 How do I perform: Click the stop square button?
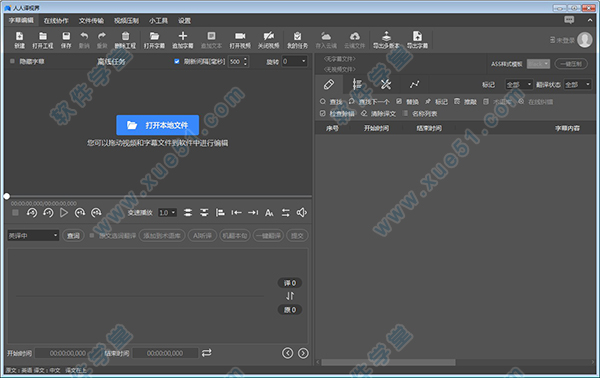15,213
